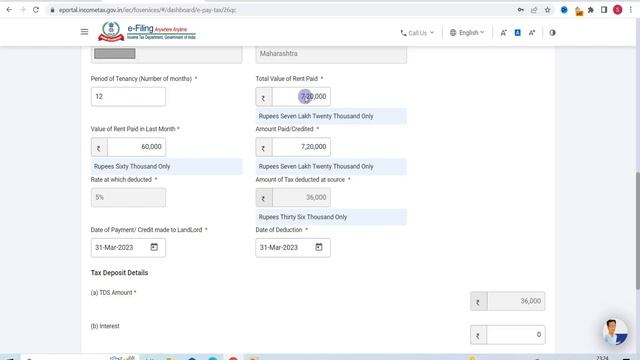Reset font size with blue A icon
Image resolution: width=640 pixels, height=360 pixels.
point(518,33)
